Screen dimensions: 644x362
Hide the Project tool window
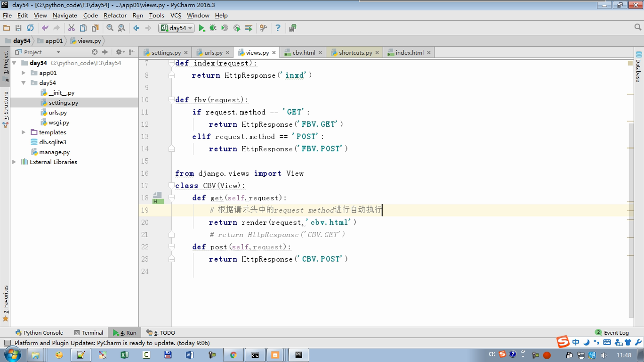[132, 52]
